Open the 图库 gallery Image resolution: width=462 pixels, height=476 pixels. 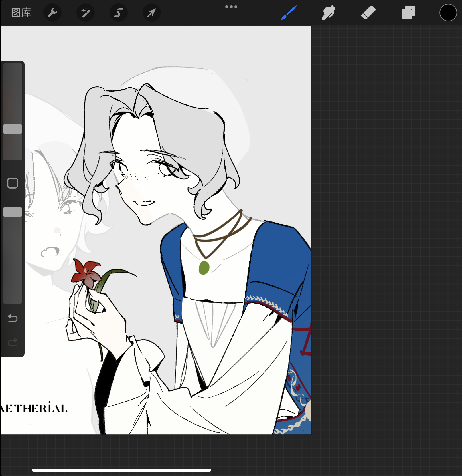(x=21, y=13)
